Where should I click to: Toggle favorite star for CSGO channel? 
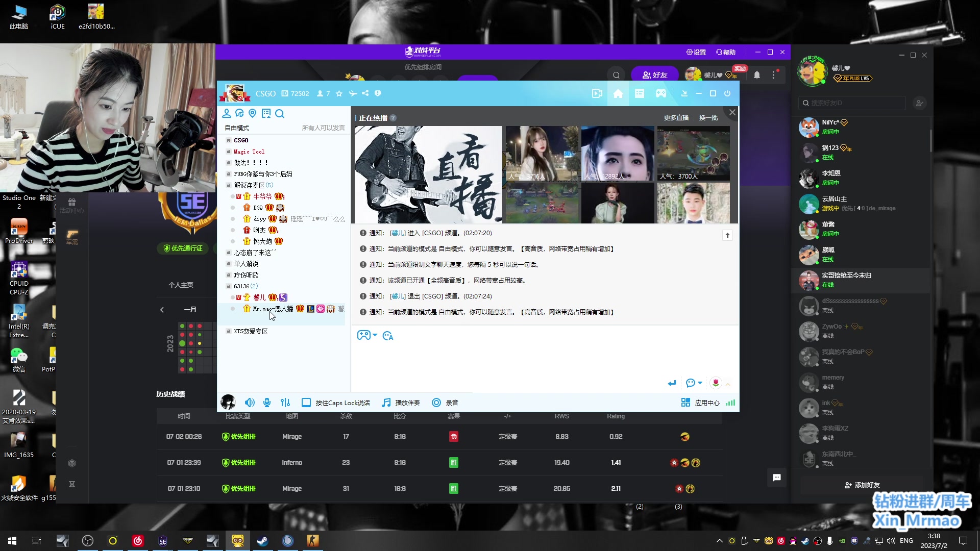click(339, 93)
